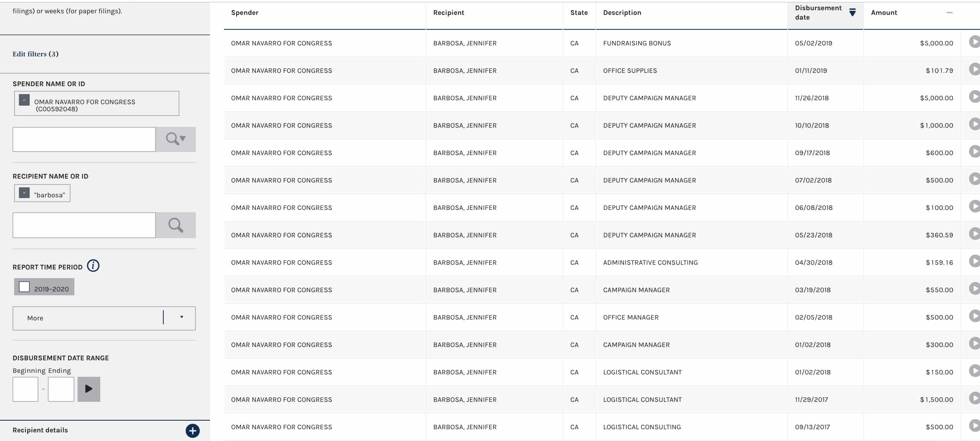The height and width of the screenshot is (441, 980).
Task: Click the 03/19/2018 disbursement date
Action: point(813,290)
